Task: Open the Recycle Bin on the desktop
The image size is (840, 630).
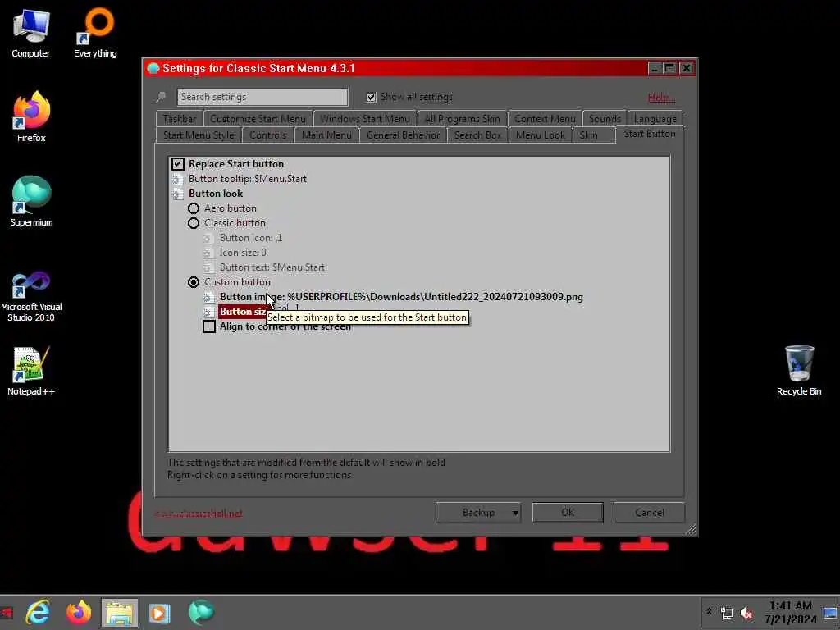Action: point(799,371)
